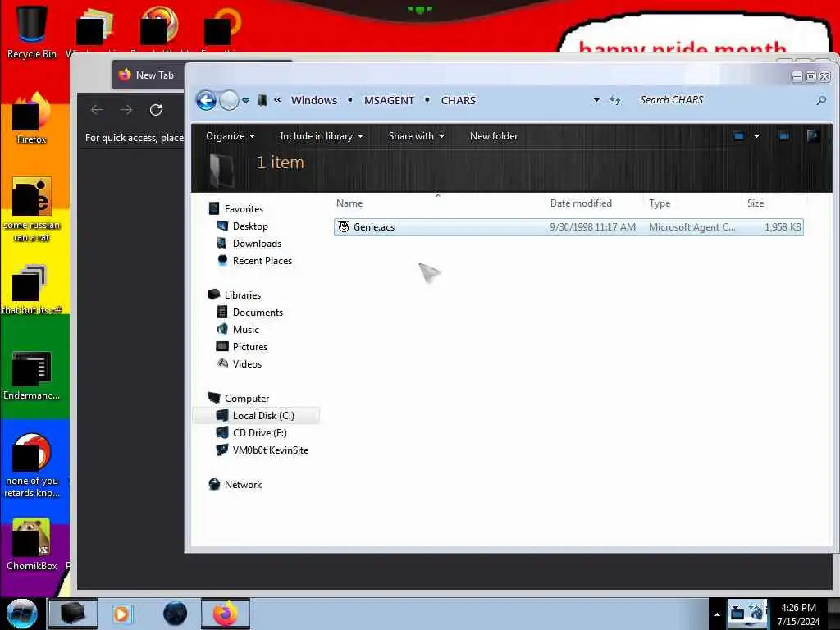This screenshot has height=630, width=840.
Task: Open the Organize menu
Action: pyautogui.click(x=231, y=136)
